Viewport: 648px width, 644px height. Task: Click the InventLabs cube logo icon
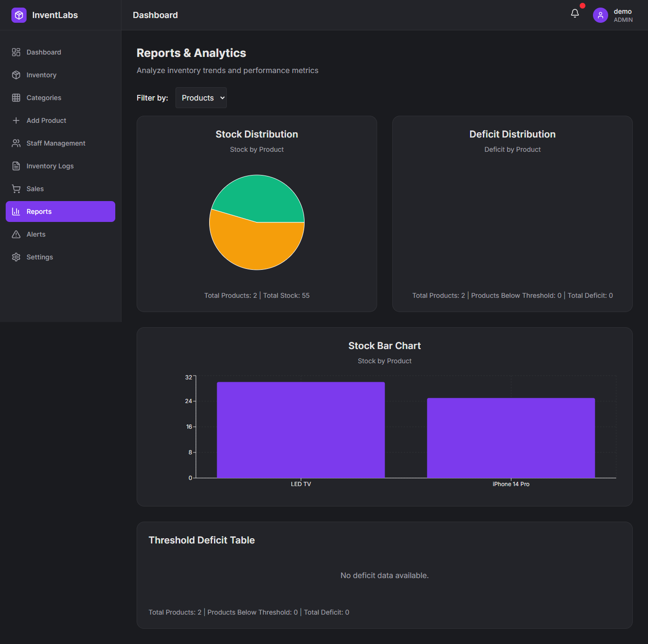19,15
